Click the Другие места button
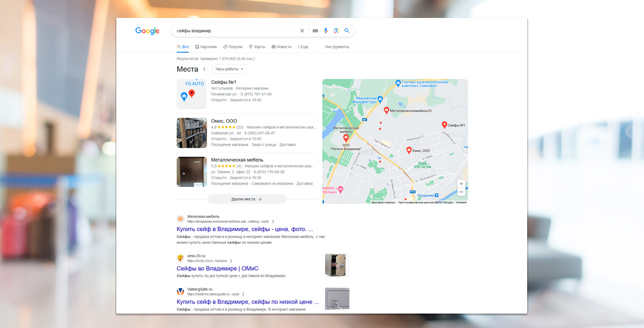Image resolution: width=644 pixels, height=328 pixels. click(247, 199)
